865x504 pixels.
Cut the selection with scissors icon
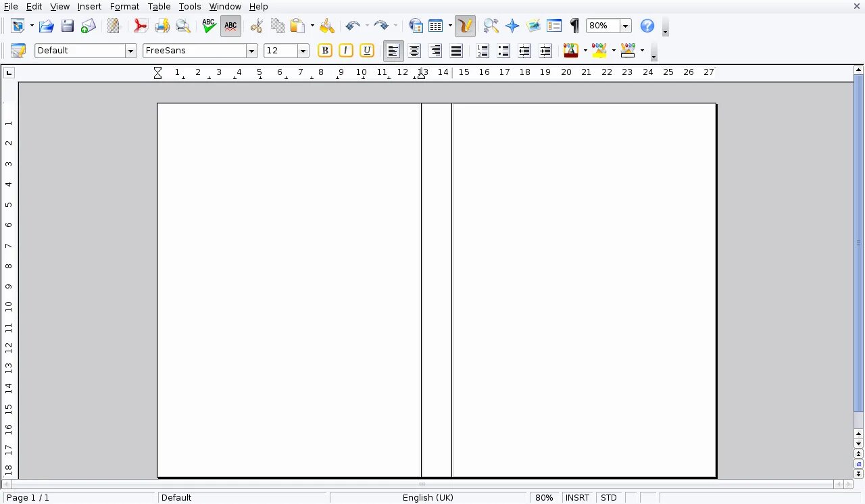tap(256, 26)
